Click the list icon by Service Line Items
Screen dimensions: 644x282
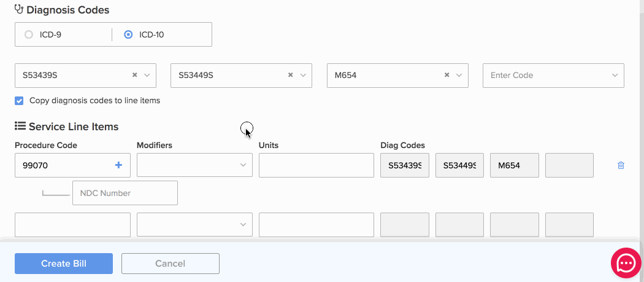coord(20,125)
